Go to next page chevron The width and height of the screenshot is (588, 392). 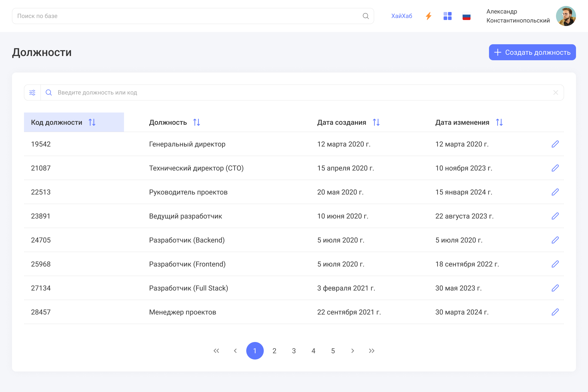[x=352, y=351]
